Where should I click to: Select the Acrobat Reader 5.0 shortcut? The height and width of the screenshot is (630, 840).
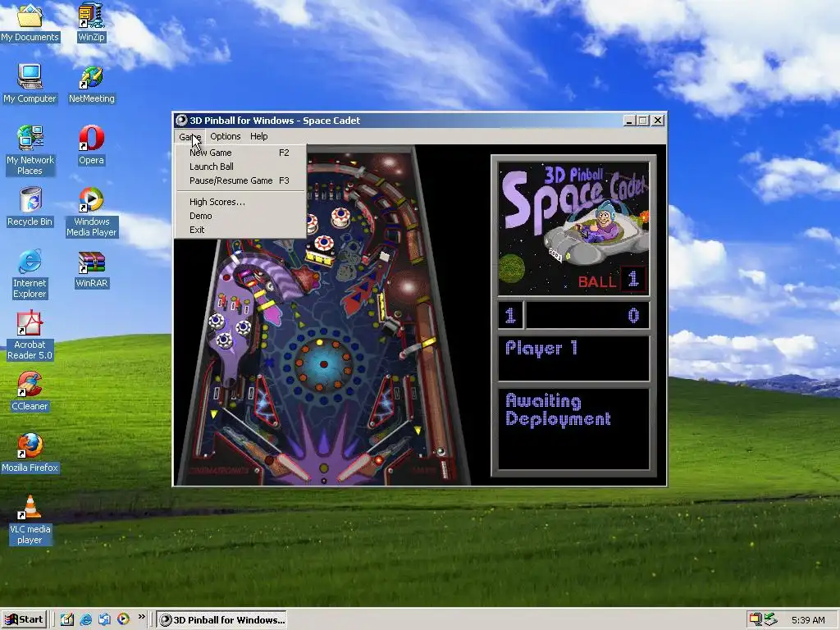(30, 335)
